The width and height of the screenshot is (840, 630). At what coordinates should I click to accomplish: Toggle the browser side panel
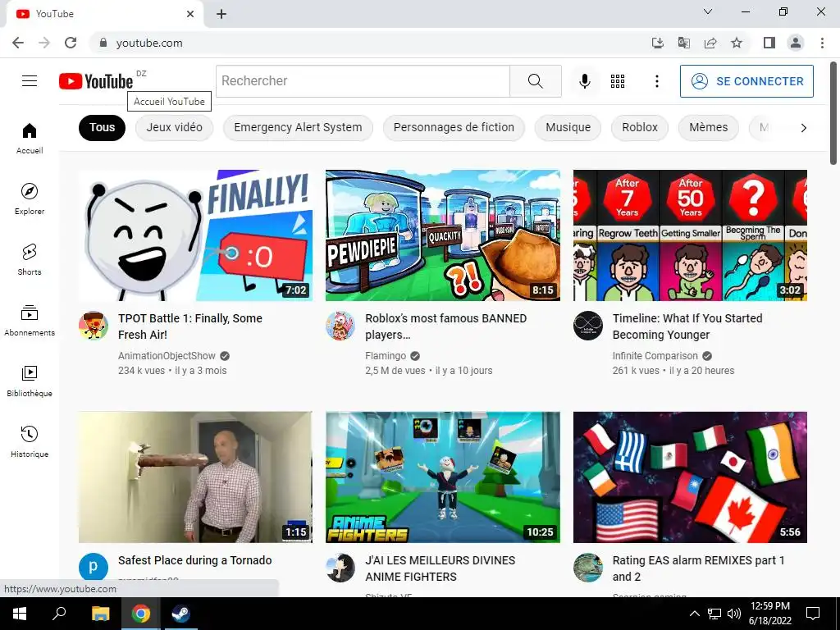(769, 43)
